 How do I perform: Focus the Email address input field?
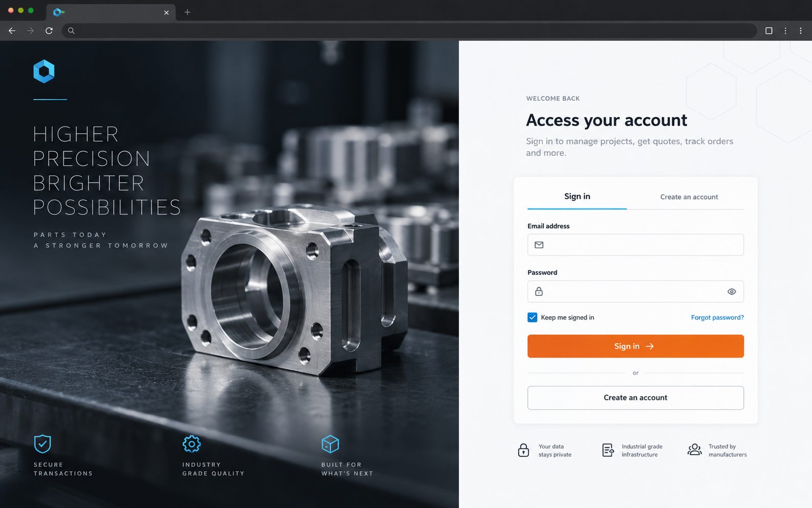tap(635, 245)
